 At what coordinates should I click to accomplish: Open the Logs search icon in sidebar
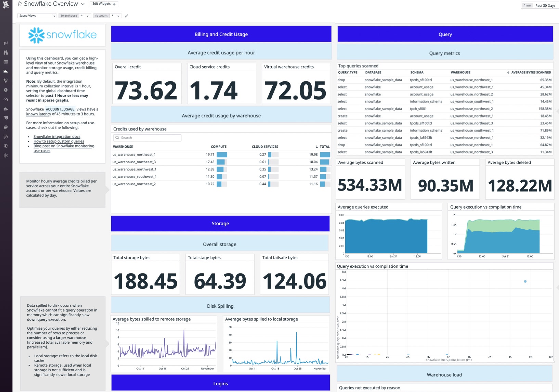(5, 136)
